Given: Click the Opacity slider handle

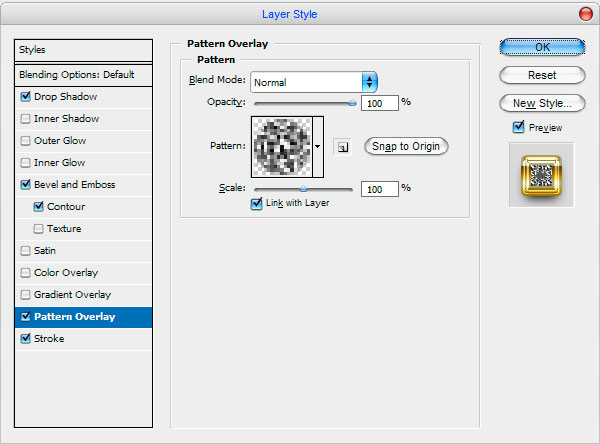Looking at the screenshot, I should point(352,103).
